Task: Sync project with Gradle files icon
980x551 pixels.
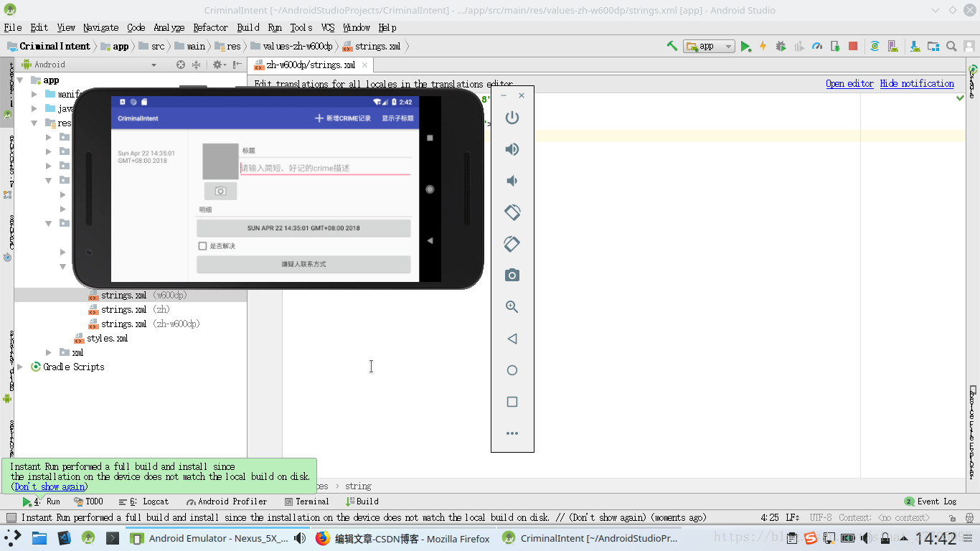Action: [875, 46]
